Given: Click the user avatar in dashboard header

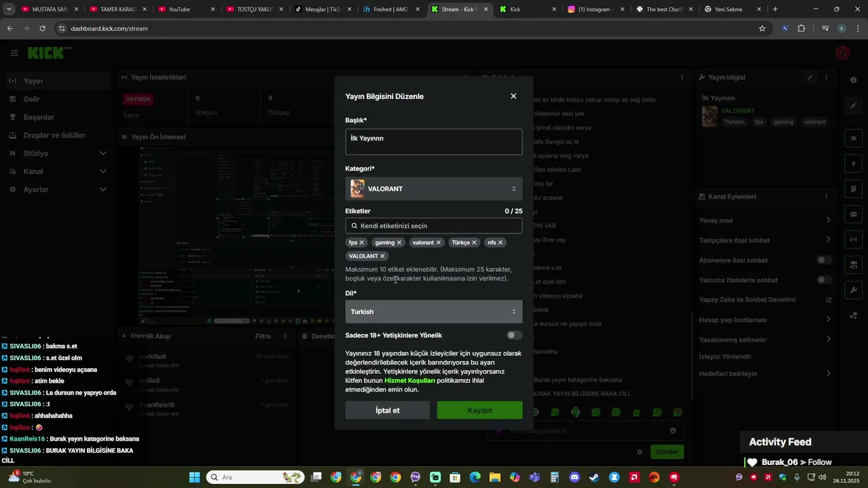Looking at the screenshot, I should pyautogui.click(x=842, y=53).
